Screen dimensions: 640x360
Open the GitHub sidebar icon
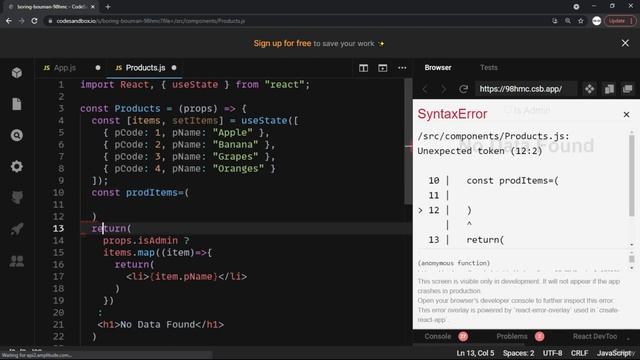[17, 198]
